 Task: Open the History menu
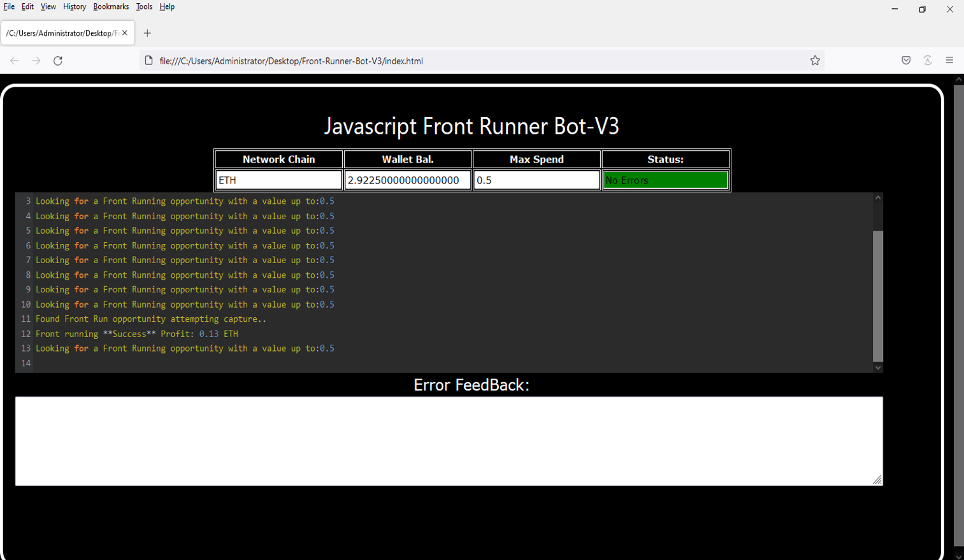(75, 6)
